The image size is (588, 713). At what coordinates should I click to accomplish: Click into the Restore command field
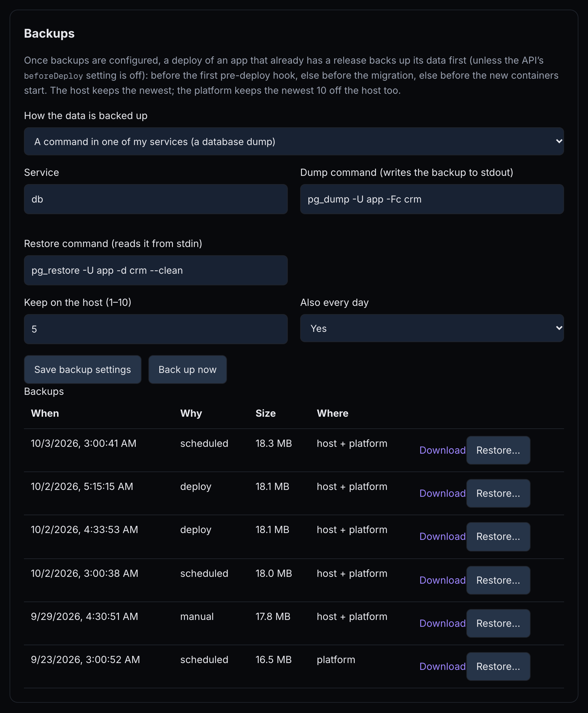[x=156, y=270]
